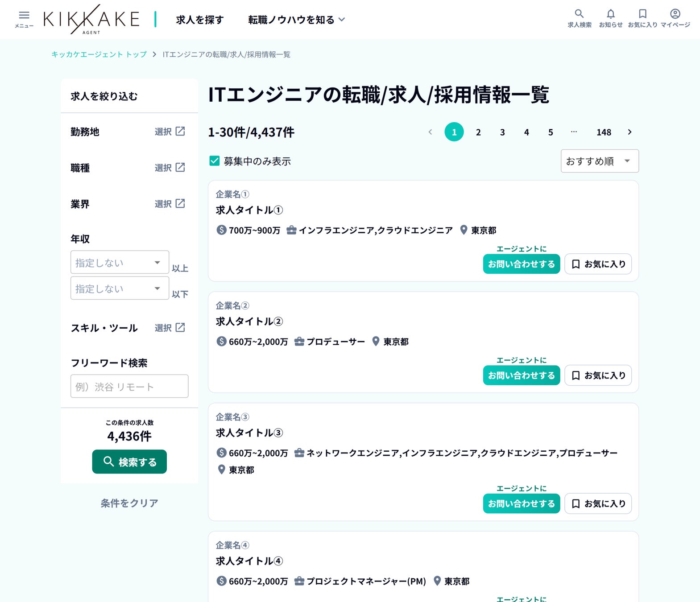Click the 求人検索 magnifier icon
This screenshot has width=700, height=602.
tap(579, 14)
